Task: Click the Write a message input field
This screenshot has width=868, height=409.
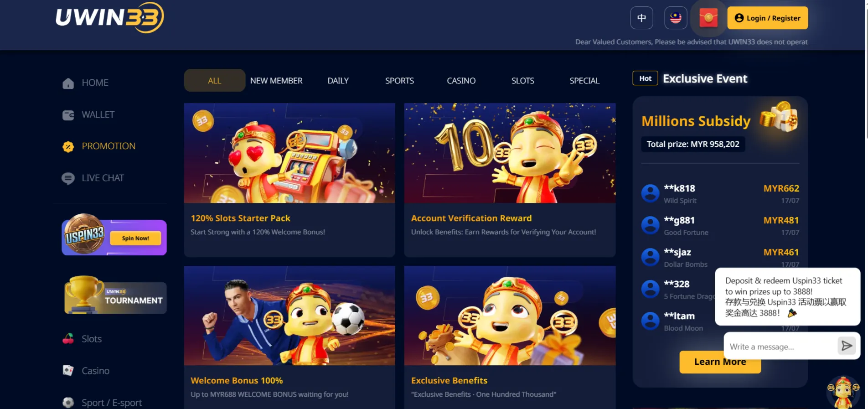Action: 780,347
